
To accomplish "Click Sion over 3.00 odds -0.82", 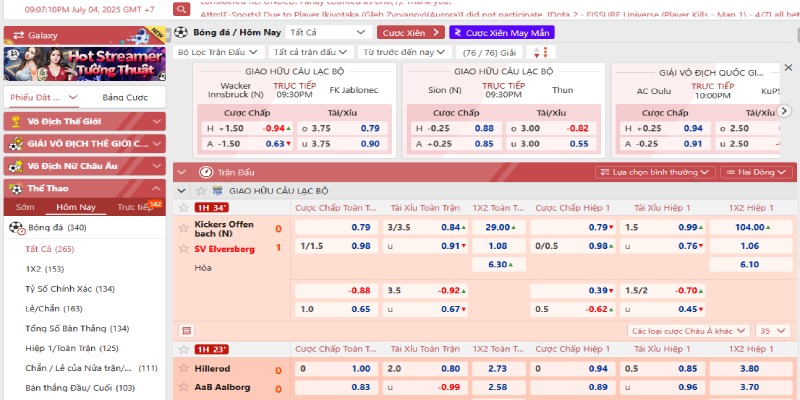I will 577,129.
